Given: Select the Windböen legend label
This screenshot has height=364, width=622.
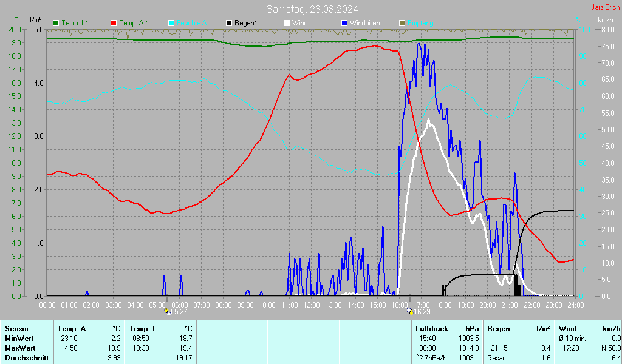Looking at the screenshot, I should coord(364,23).
